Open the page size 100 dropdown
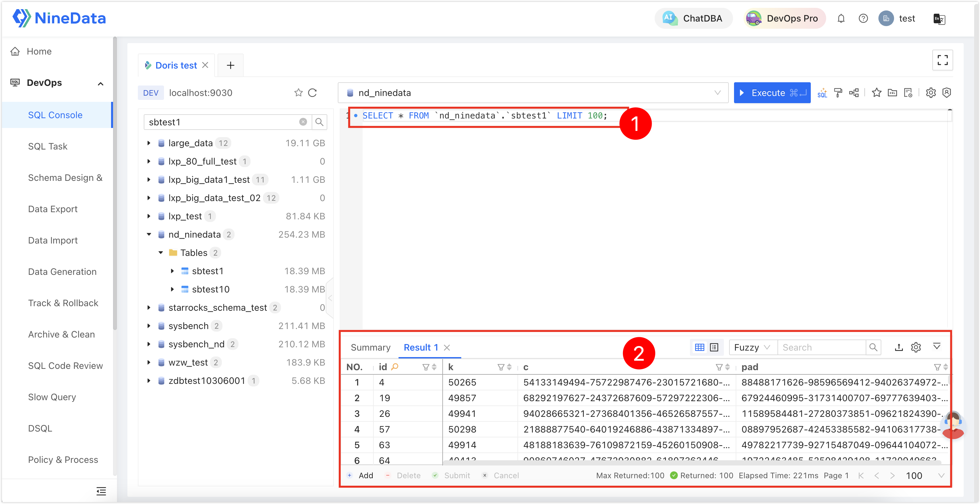This screenshot has width=980, height=504. 925,476
